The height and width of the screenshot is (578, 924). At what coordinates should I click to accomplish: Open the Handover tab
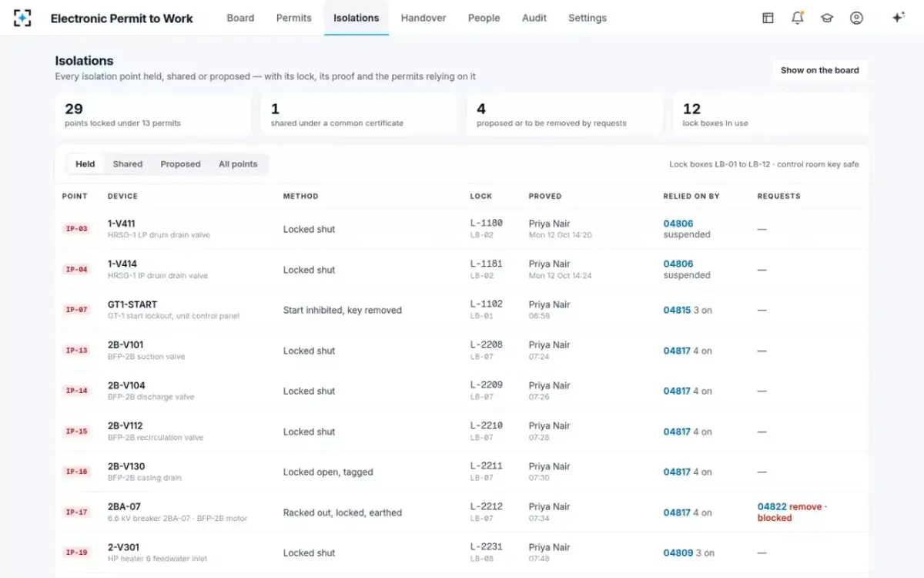423,18
